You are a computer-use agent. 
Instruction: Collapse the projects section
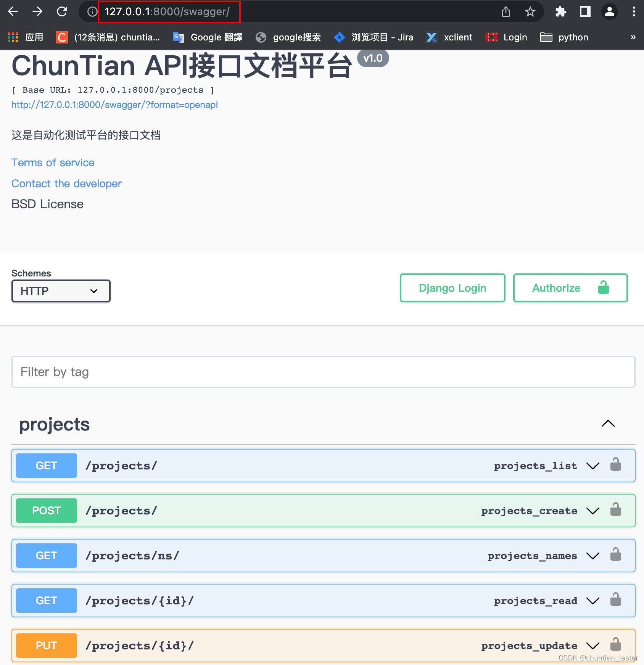(608, 424)
